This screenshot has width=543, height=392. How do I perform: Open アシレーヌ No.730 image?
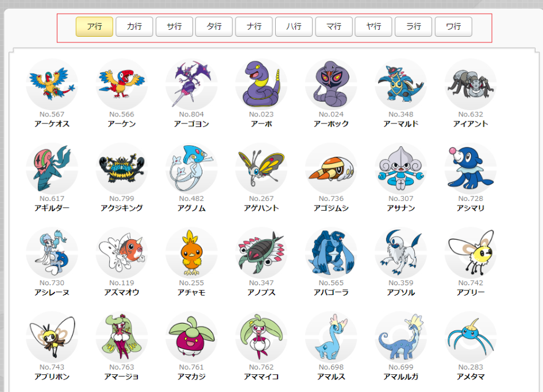(52, 253)
